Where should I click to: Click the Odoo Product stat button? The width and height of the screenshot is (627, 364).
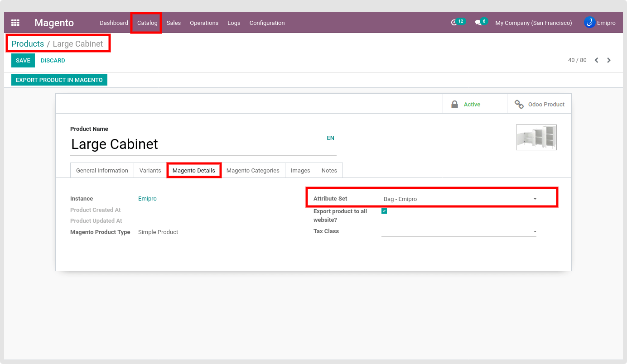(539, 104)
